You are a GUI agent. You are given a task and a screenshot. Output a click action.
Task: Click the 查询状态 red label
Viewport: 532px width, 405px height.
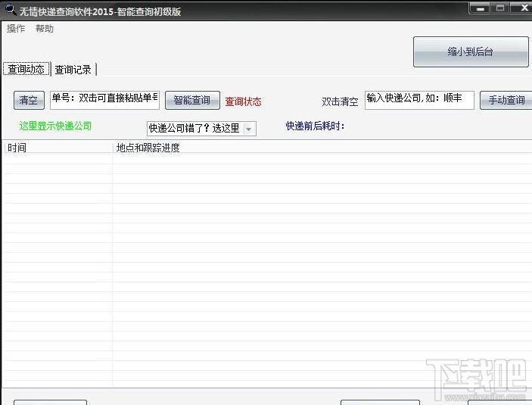(x=243, y=101)
